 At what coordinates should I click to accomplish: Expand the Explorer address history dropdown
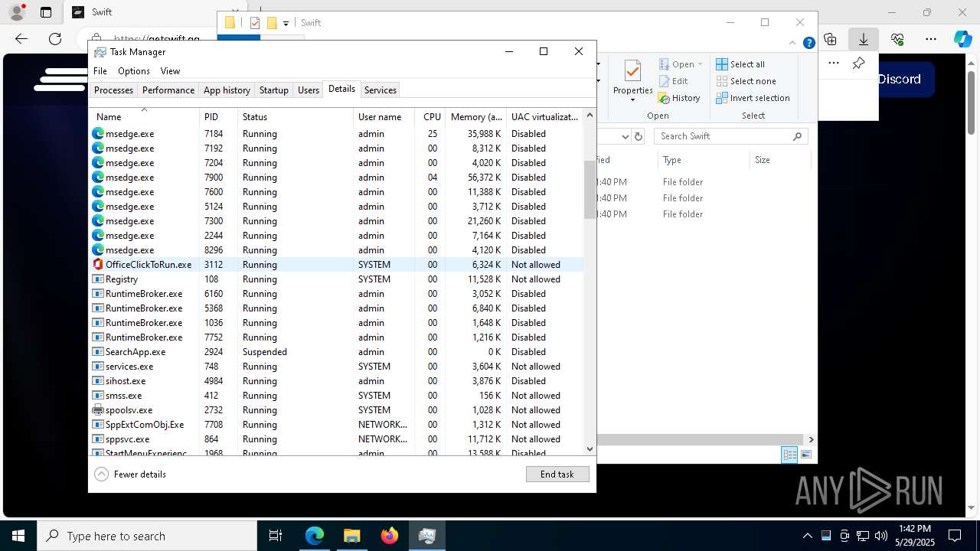pyautogui.click(x=625, y=136)
